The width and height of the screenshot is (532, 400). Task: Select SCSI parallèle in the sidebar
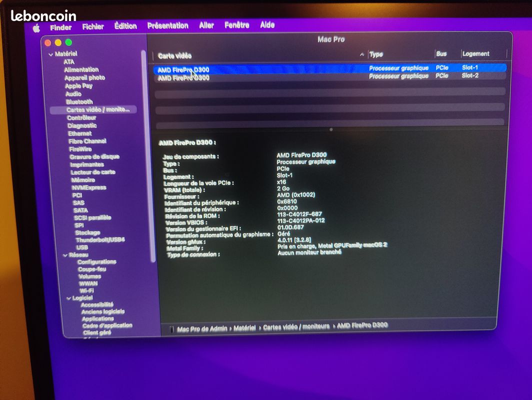92,217
